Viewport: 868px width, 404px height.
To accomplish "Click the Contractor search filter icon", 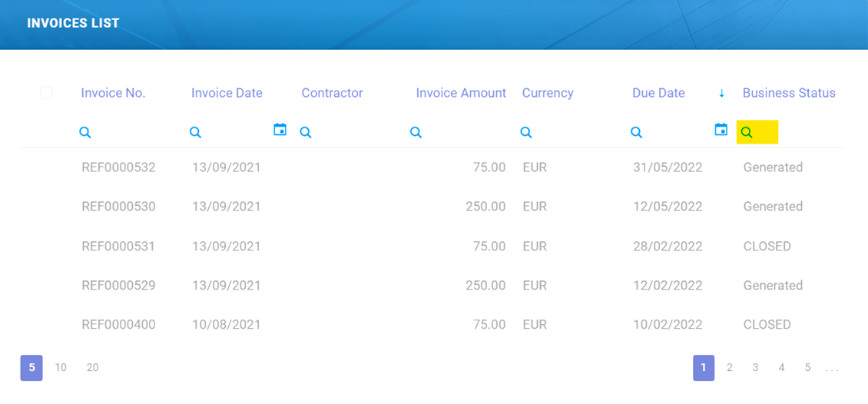I will coord(306,133).
